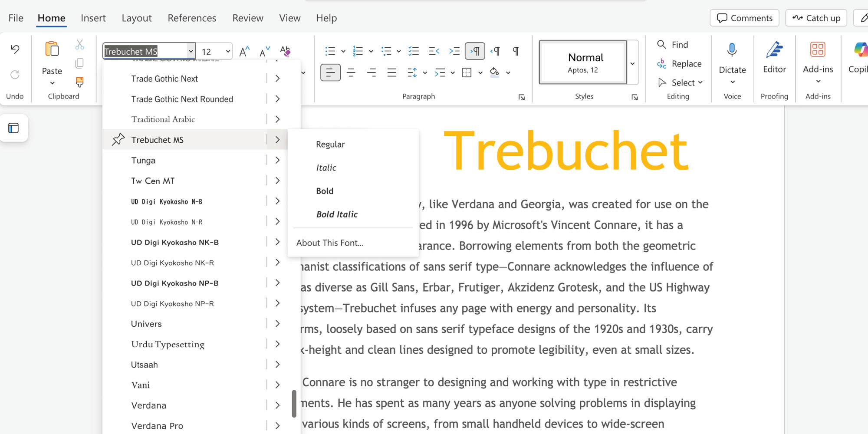Viewport: 868px width, 434px height.
Task: Toggle center paragraph alignment
Action: 351,72
